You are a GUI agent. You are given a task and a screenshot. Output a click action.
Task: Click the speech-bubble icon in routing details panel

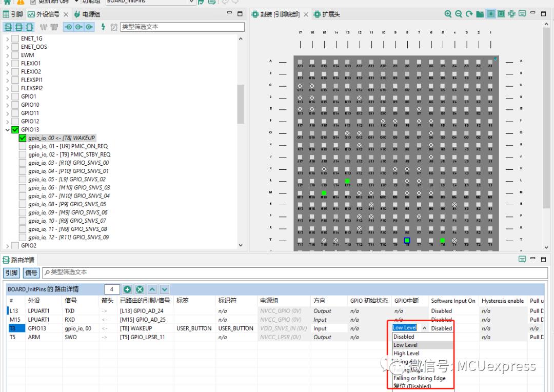522,260
